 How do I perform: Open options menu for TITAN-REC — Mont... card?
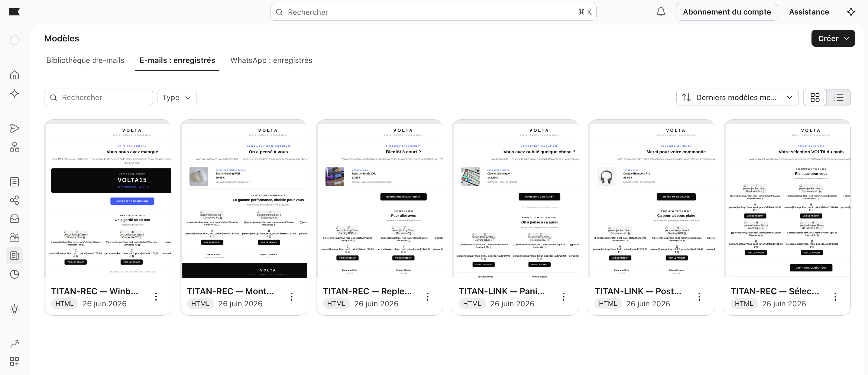[291, 297]
